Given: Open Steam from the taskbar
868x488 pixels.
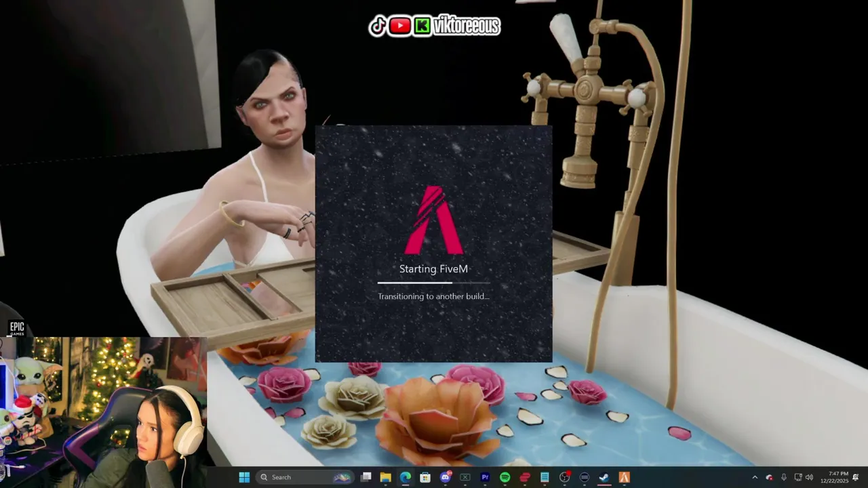Looking at the screenshot, I should point(604,477).
